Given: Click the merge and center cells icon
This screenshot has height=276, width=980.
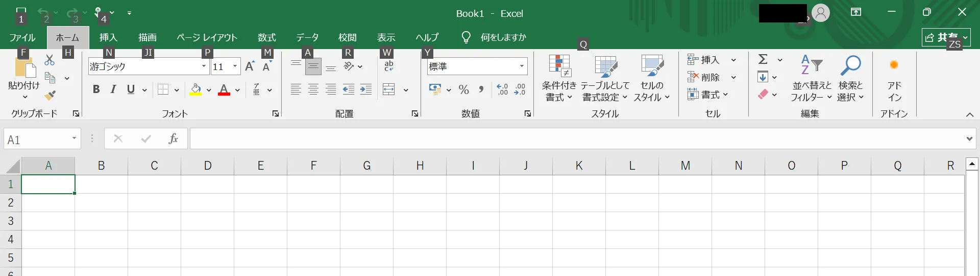Looking at the screenshot, I should click(389, 90).
